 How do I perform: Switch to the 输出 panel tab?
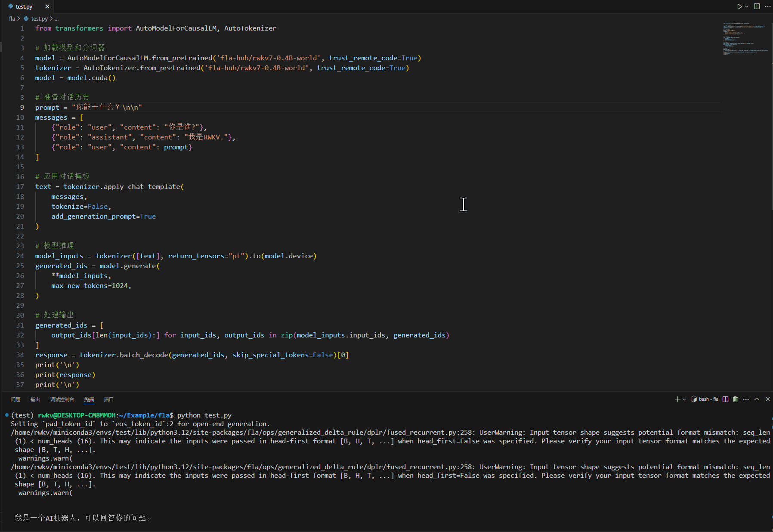tap(35, 399)
